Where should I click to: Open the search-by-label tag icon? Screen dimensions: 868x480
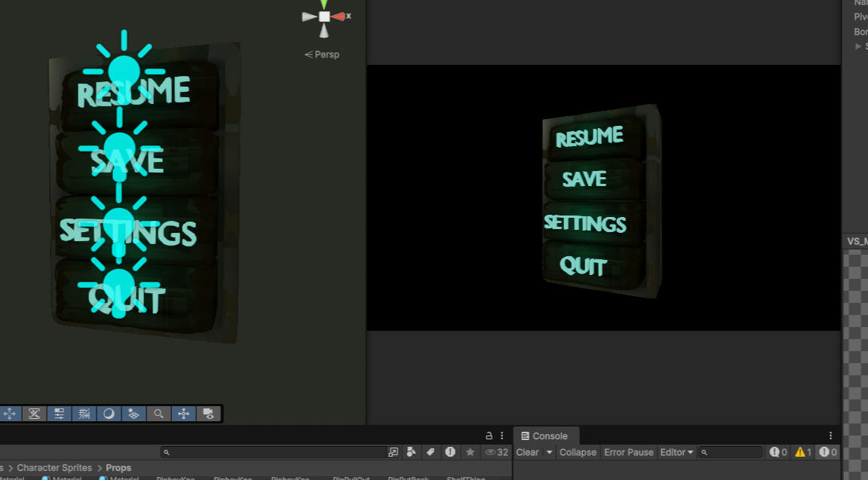click(x=431, y=452)
